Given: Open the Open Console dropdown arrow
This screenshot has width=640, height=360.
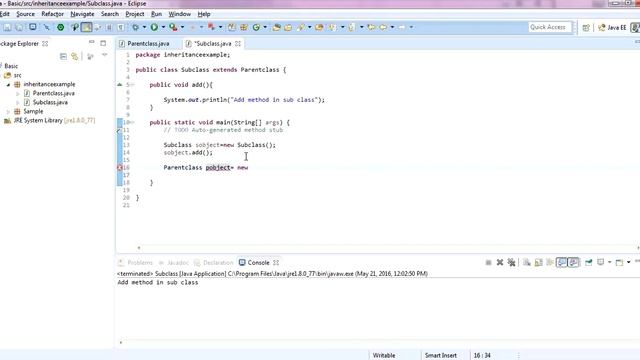Looking at the screenshot, I should pos(628,262).
